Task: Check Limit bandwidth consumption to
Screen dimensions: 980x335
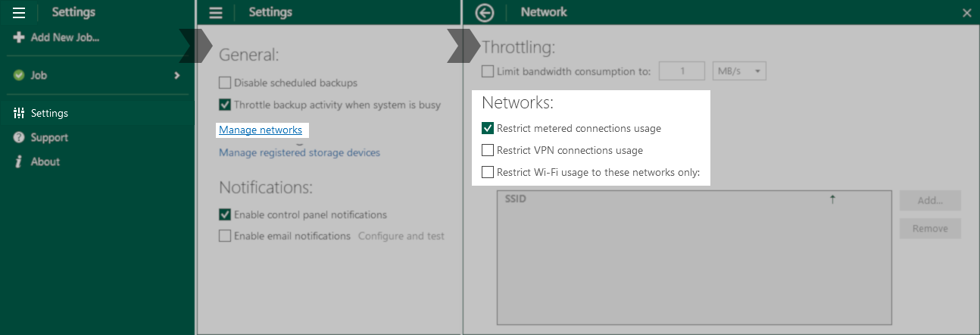Action: point(488,72)
